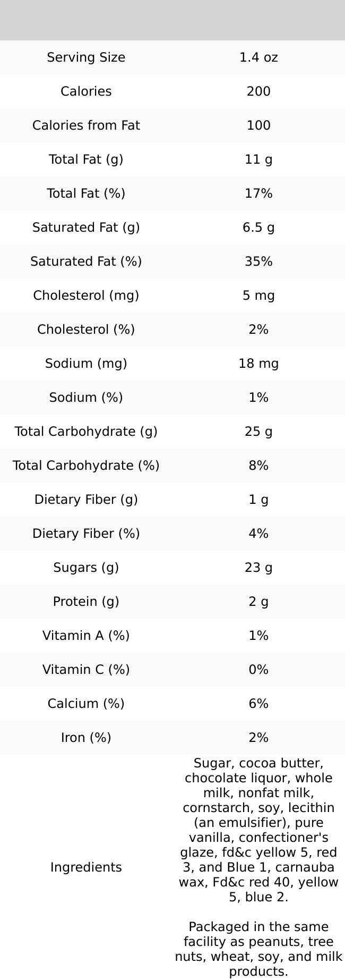Select the 1.4 oz serving value
Viewport: 345px width, 980px height.
[258, 57]
